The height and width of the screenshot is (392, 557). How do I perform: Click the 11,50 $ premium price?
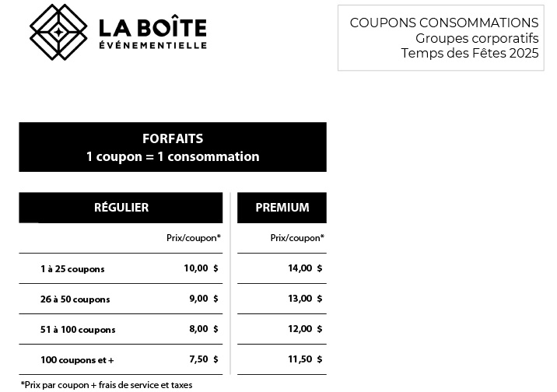pyautogui.click(x=304, y=359)
